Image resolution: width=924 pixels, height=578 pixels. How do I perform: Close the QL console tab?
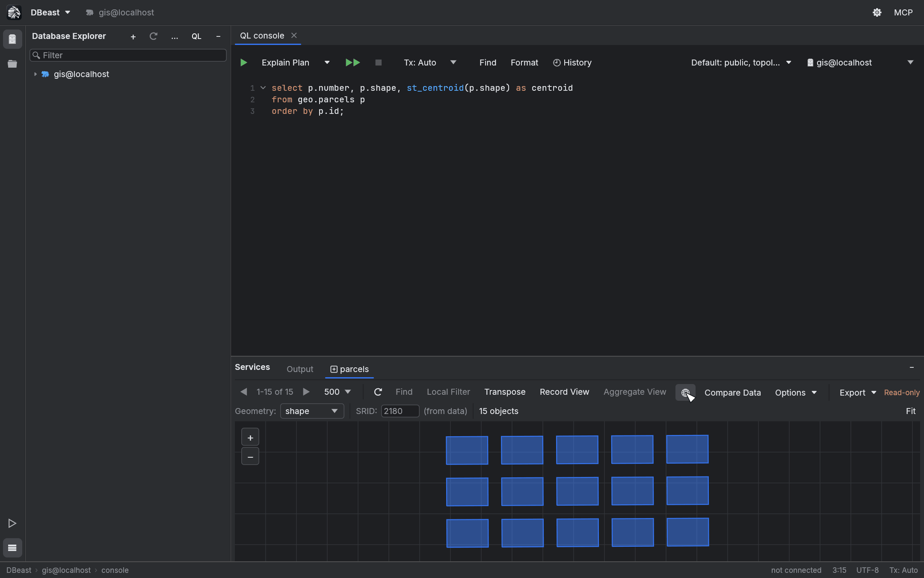tap(294, 36)
